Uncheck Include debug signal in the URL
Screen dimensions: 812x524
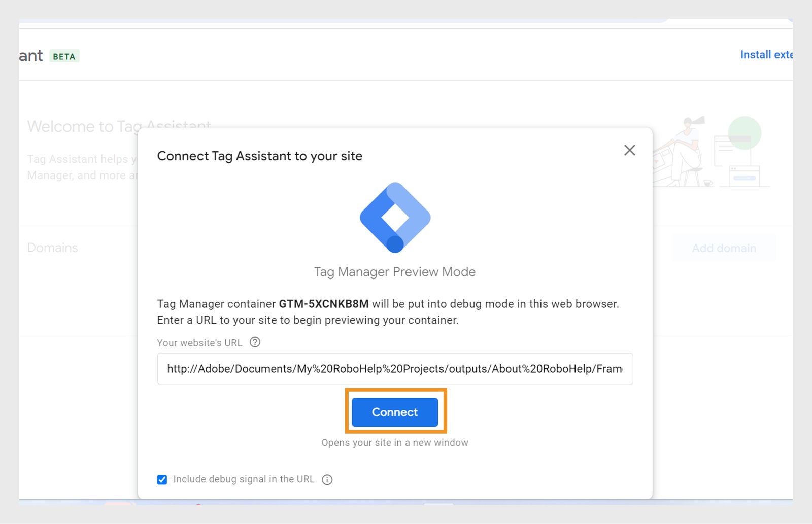(x=162, y=480)
